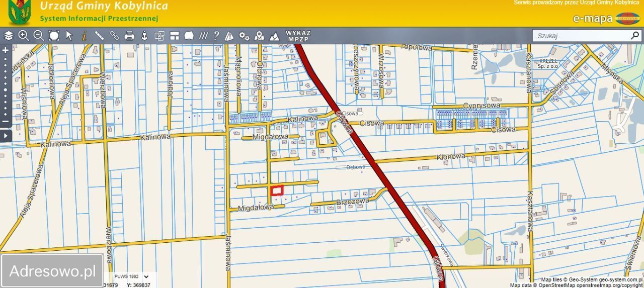Activate the object information tool
Image resolution: width=644 pixels, height=288 pixels.
pos(84,36)
